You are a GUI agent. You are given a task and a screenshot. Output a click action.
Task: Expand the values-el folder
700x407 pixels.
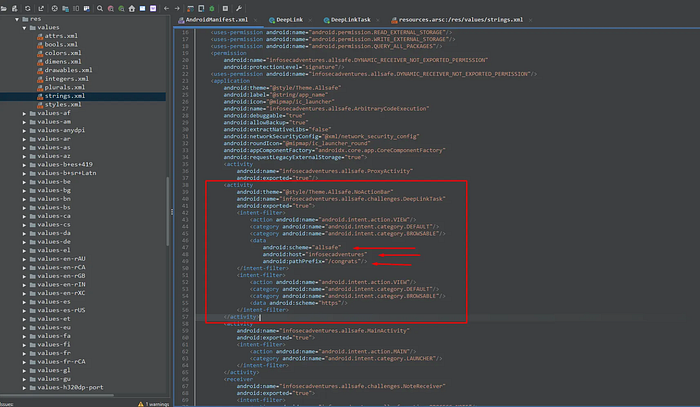(x=25, y=250)
